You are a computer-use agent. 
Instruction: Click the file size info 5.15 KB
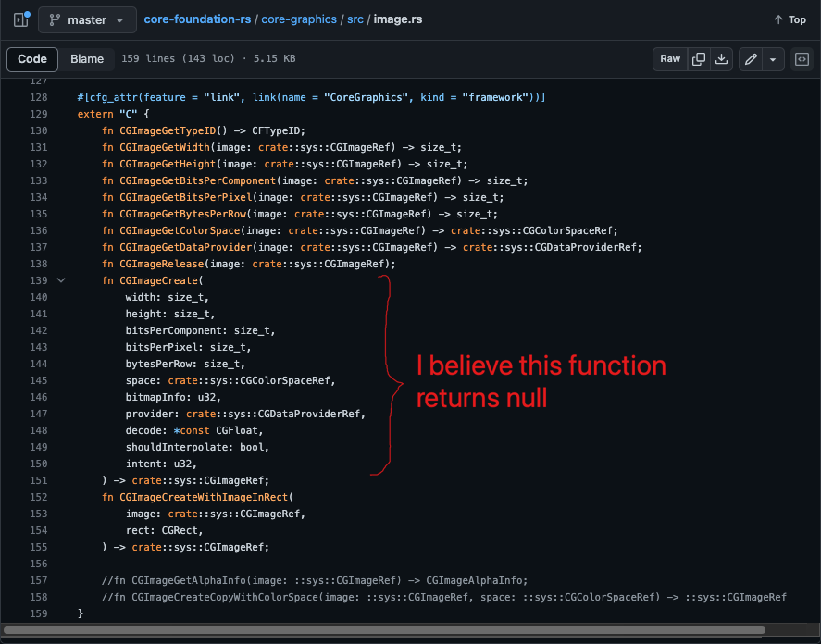(x=274, y=58)
